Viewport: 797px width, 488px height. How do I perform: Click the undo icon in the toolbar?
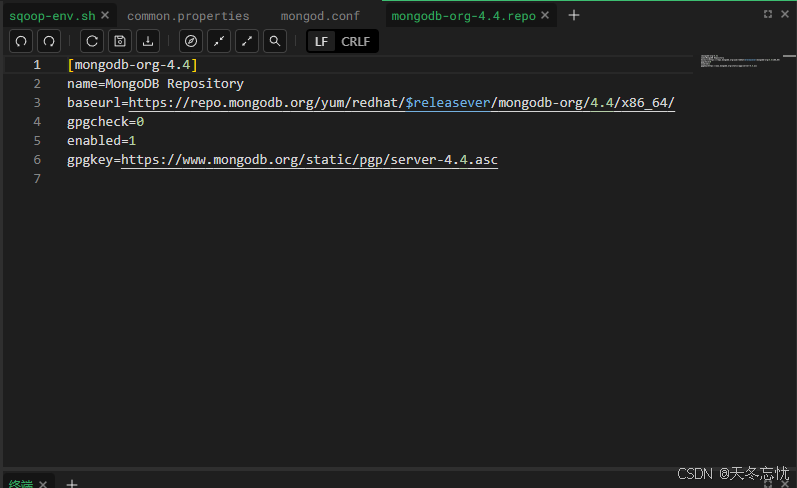click(x=21, y=41)
